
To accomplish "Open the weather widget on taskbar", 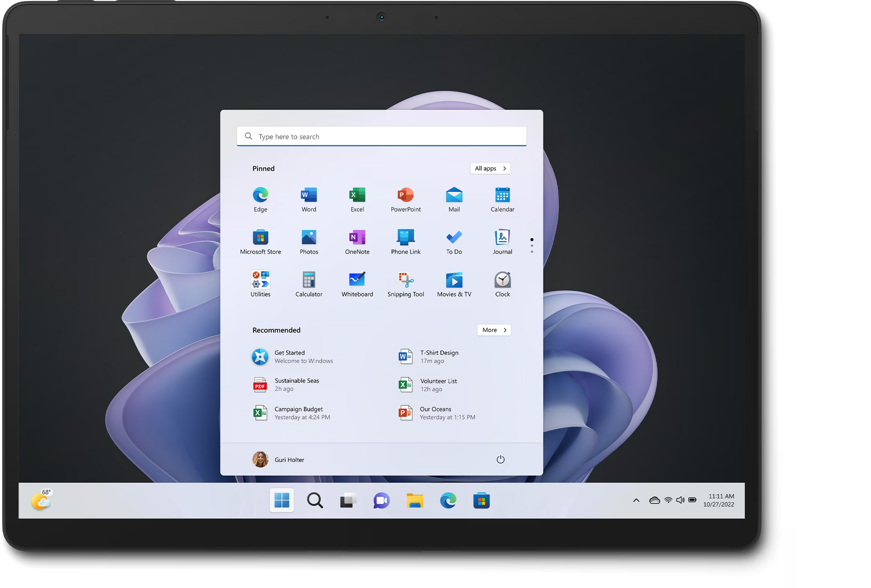I will pyautogui.click(x=41, y=500).
